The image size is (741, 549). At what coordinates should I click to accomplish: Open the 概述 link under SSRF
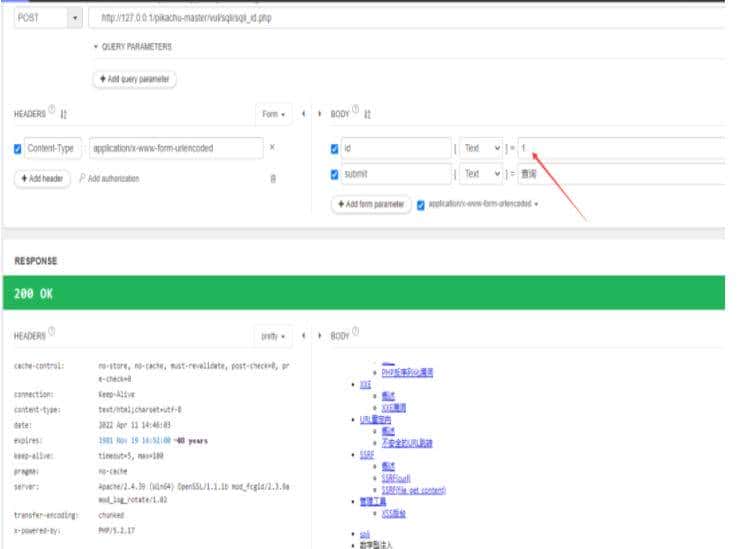[x=388, y=467]
